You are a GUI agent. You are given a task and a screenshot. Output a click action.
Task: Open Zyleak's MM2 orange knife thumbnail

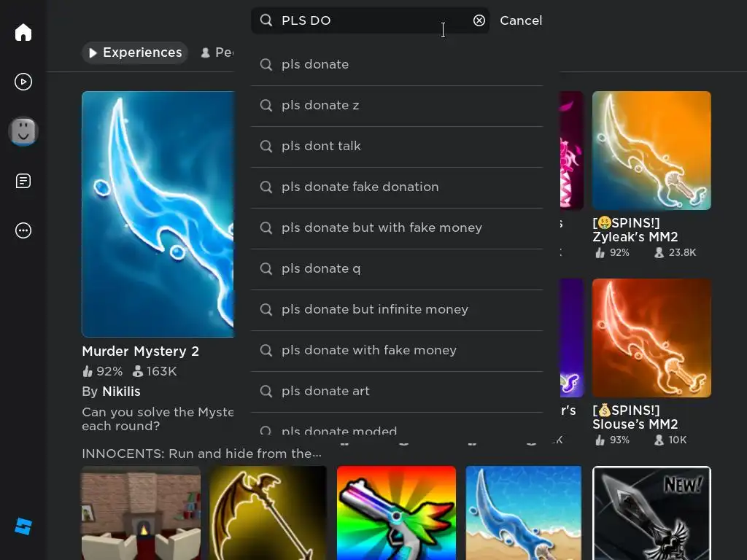click(x=651, y=150)
